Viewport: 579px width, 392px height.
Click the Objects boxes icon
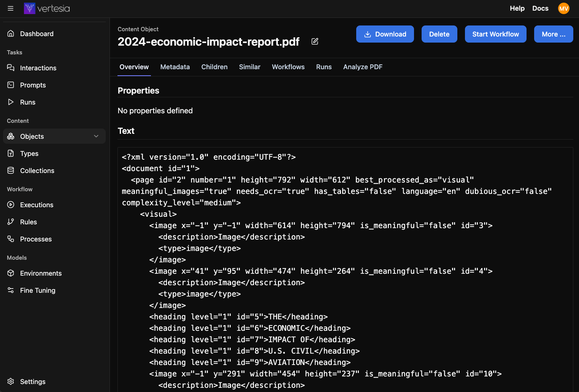(x=11, y=136)
